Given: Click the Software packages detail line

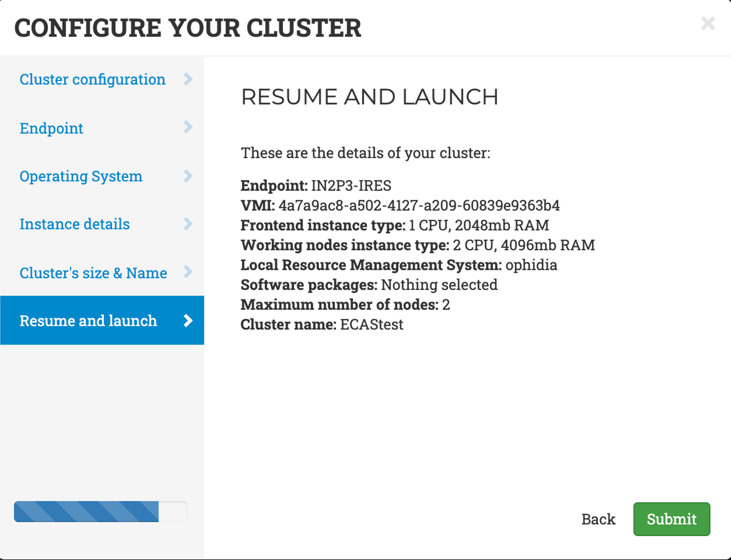Looking at the screenshot, I should click(368, 284).
